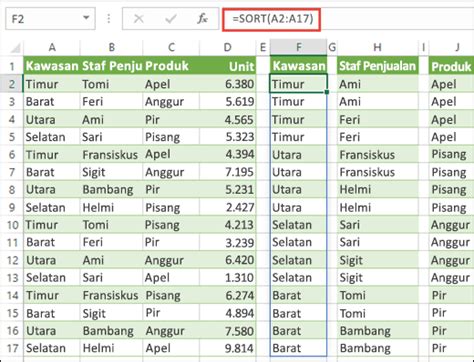
Task: Click the cell with value 6.274
Action: tap(227, 295)
